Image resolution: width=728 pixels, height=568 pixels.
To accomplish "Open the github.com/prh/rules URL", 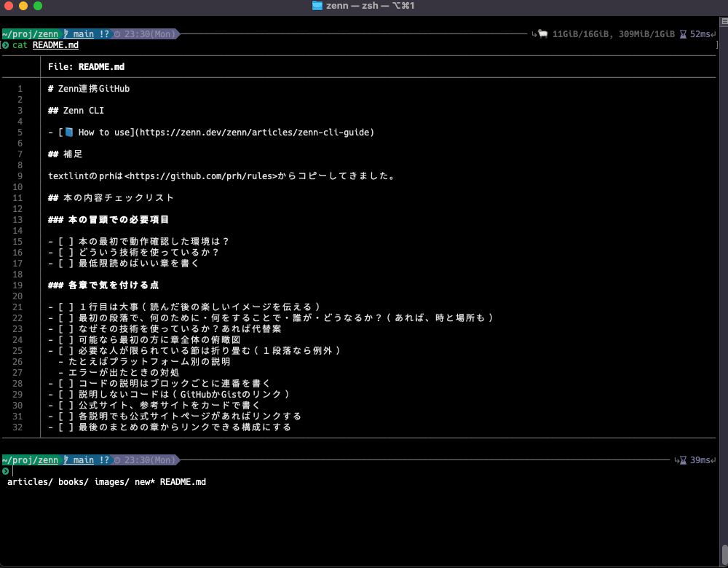I will pyautogui.click(x=201, y=176).
